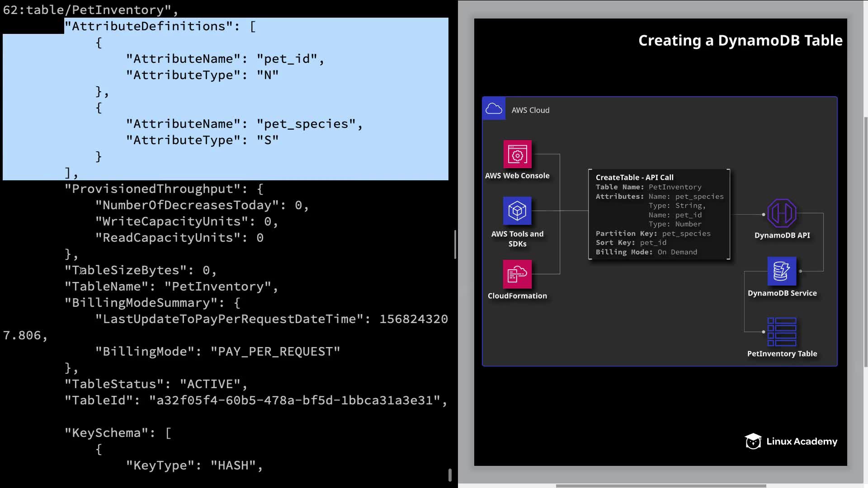This screenshot has width=868, height=488.
Task: Click the highlighted AttributeDefinitions line
Action: click(x=160, y=26)
